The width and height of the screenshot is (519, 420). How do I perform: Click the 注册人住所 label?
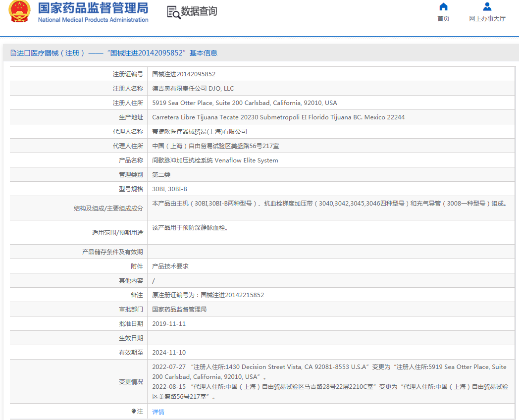(128, 103)
